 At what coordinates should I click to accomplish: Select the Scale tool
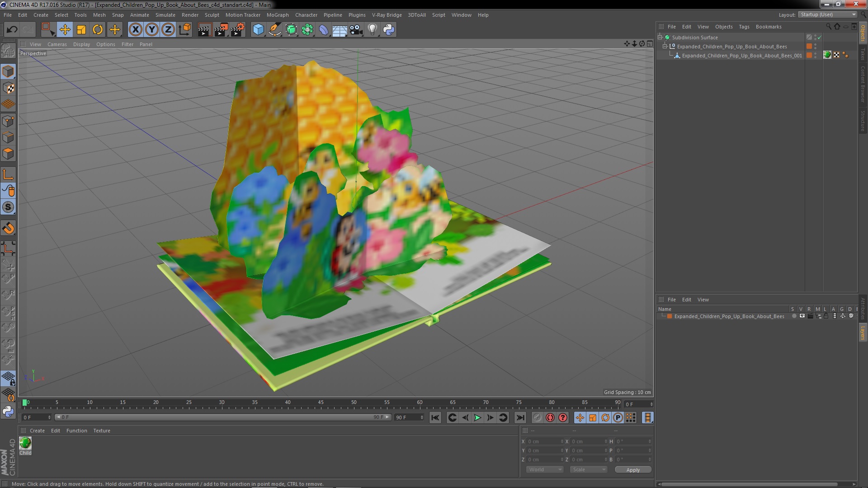[x=81, y=30]
